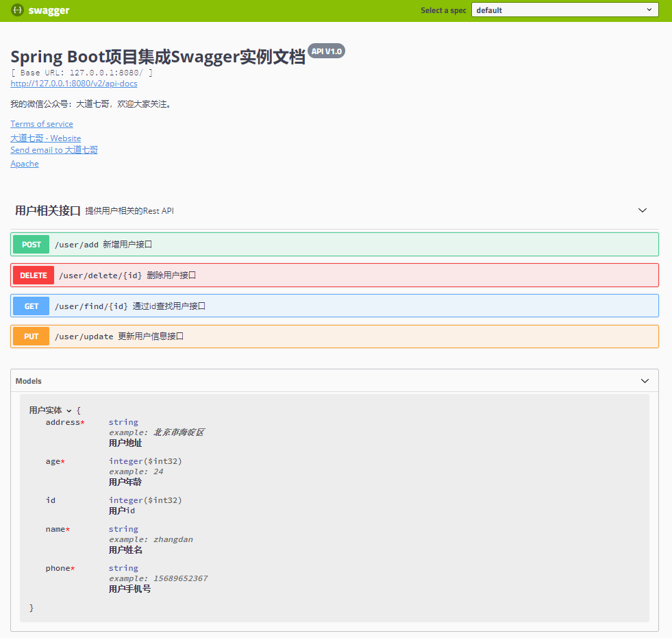Expand the /user/add endpoint row
This screenshot has height=638, width=672.
(343, 244)
